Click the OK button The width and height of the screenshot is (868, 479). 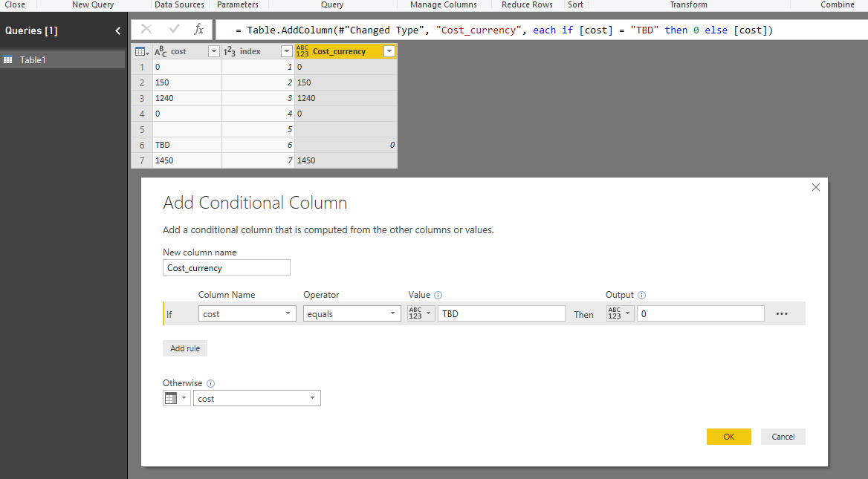coord(728,437)
